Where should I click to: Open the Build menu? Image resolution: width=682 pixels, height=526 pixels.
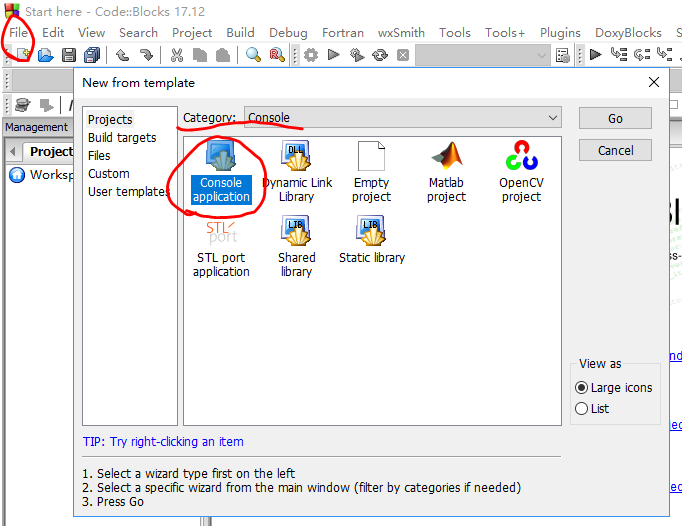[240, 33]
